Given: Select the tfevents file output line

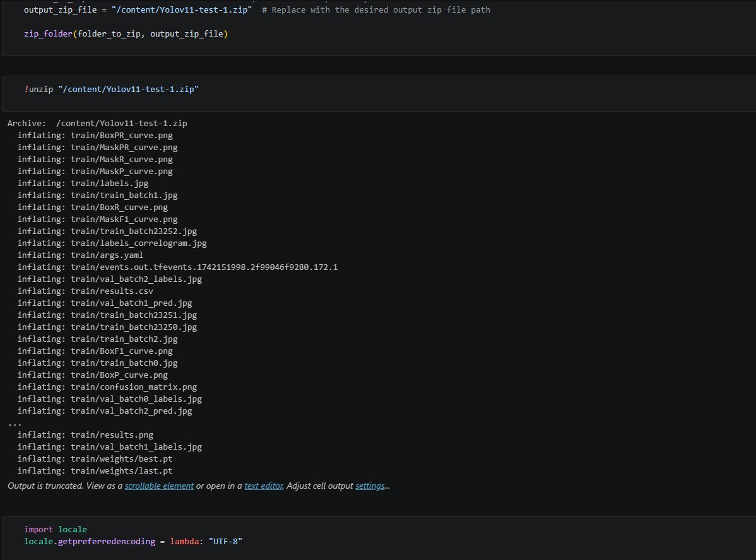Looking at the screenshot, I should [177, 267].
